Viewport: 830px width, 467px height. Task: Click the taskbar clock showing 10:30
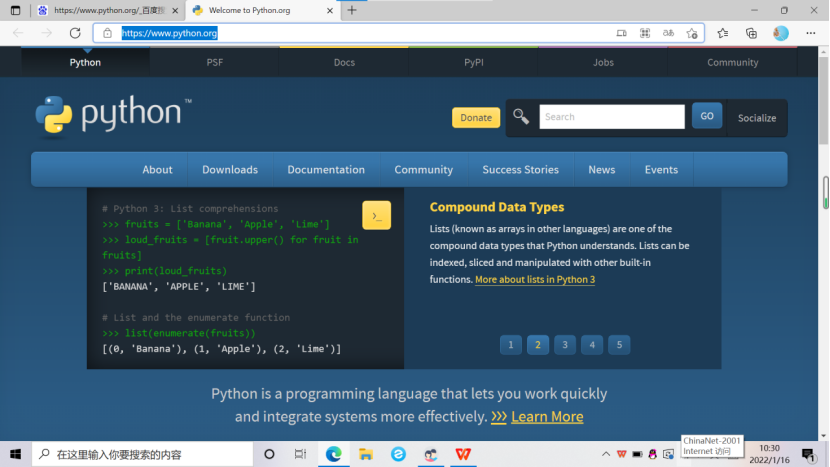pos(769,454)
